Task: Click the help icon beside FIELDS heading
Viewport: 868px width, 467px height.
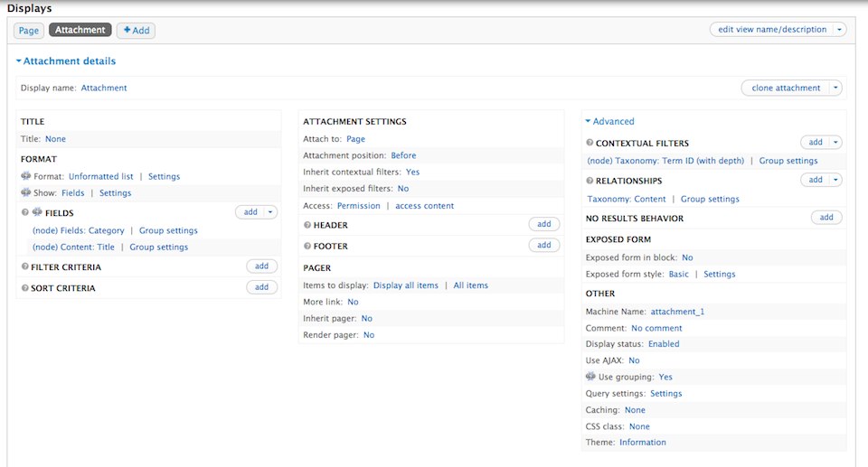Action: (x=24, y=213)
